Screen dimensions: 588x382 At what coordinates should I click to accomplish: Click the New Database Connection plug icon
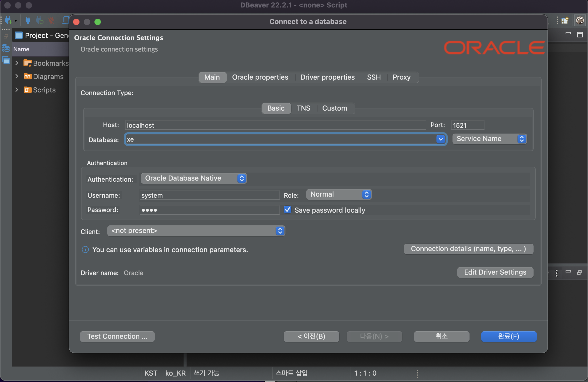[9, 21]
